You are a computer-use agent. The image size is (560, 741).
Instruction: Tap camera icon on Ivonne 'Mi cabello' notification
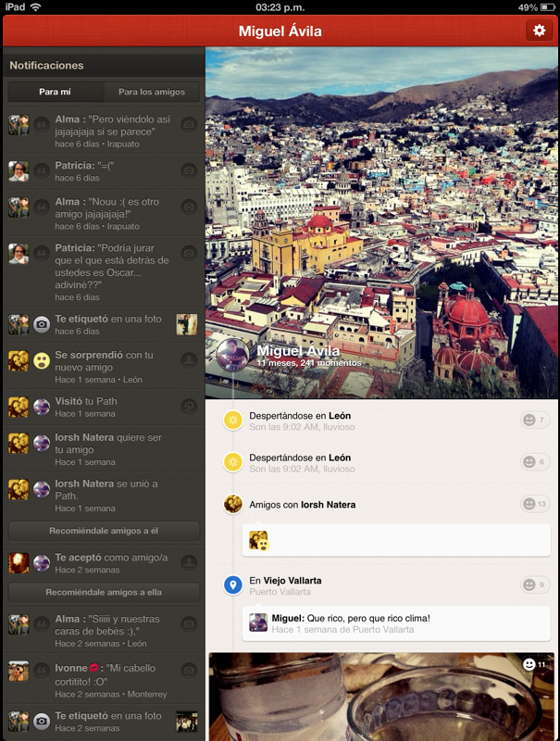point(189,670)
